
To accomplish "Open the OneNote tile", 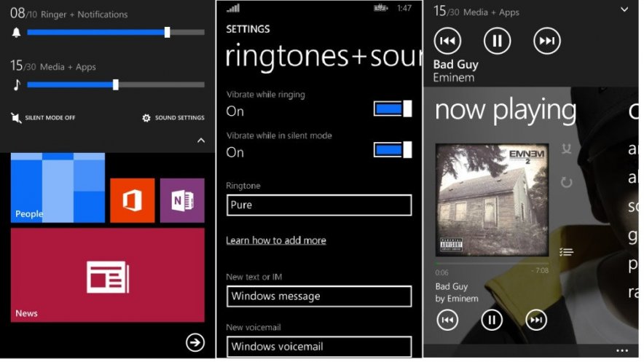I will tap(182, 200).
